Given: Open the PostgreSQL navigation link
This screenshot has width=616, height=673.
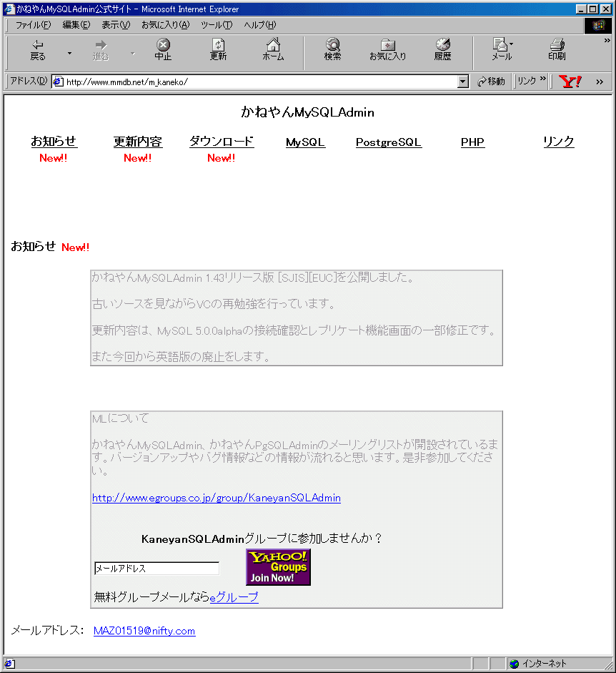Looking at the screenshot, I should click(389, 142).
